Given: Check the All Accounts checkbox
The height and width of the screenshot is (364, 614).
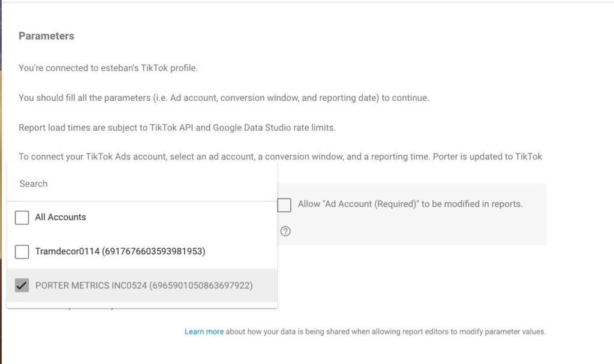Looking at the screenshot, I should (22, 218).
